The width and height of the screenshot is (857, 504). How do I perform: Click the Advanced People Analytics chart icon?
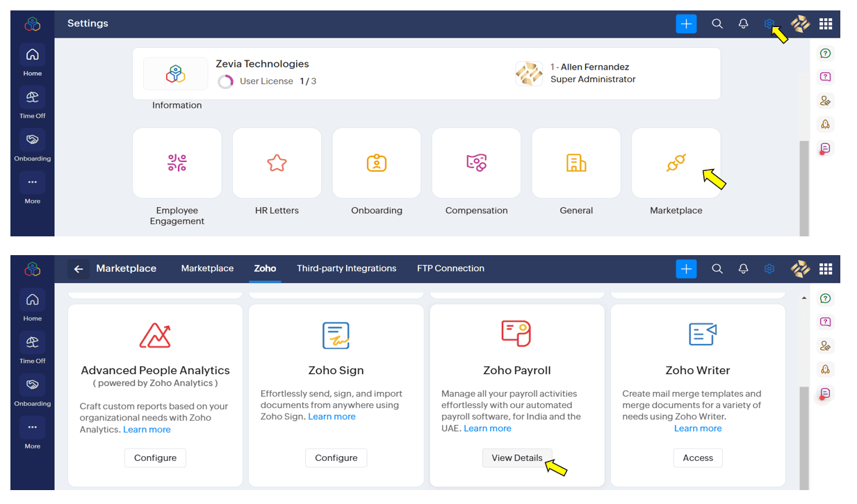[x=155, y=335]
